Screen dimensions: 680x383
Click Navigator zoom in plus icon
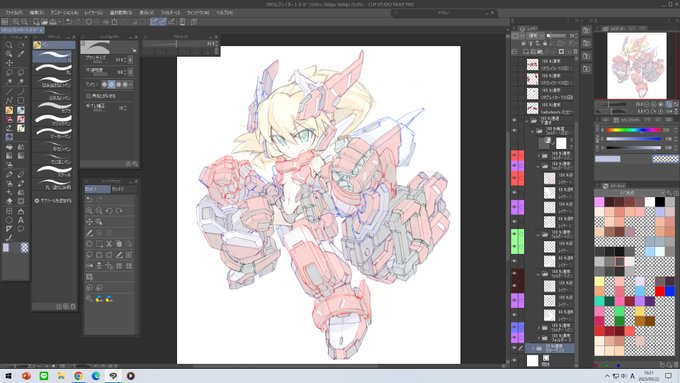pyautogui.click(x=654, y=105)
